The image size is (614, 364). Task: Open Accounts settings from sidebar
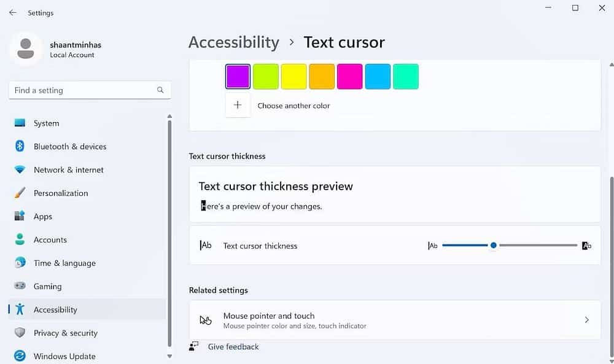click(50, 239)
